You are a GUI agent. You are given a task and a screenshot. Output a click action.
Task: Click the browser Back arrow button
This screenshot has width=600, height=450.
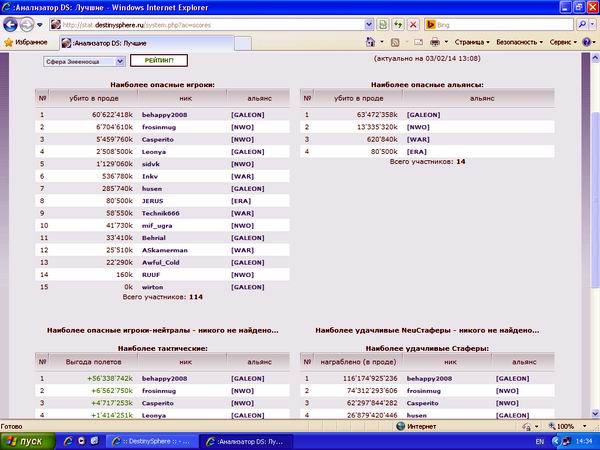(13, 23)
